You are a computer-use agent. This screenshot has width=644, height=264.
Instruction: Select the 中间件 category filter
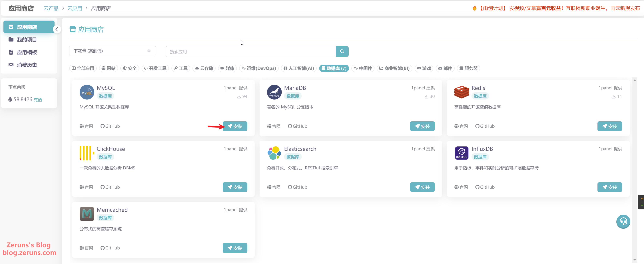[x=363, y=68]
